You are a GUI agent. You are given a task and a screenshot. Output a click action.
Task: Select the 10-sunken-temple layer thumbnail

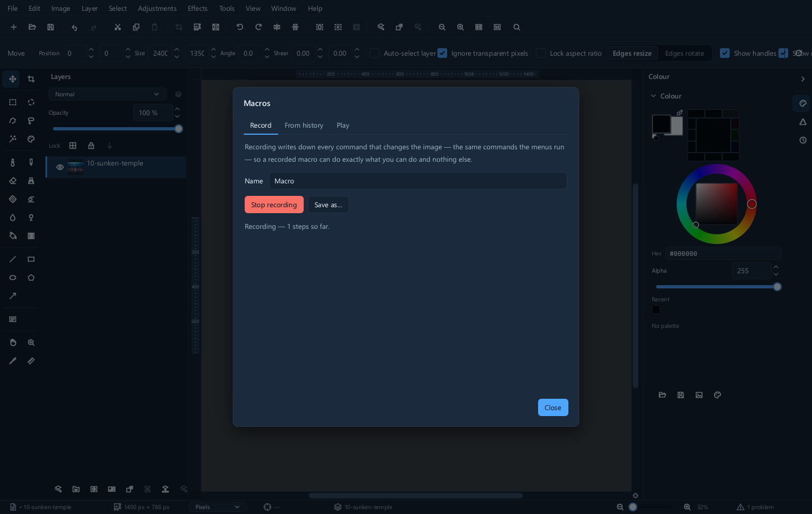(x=76, y=167)
